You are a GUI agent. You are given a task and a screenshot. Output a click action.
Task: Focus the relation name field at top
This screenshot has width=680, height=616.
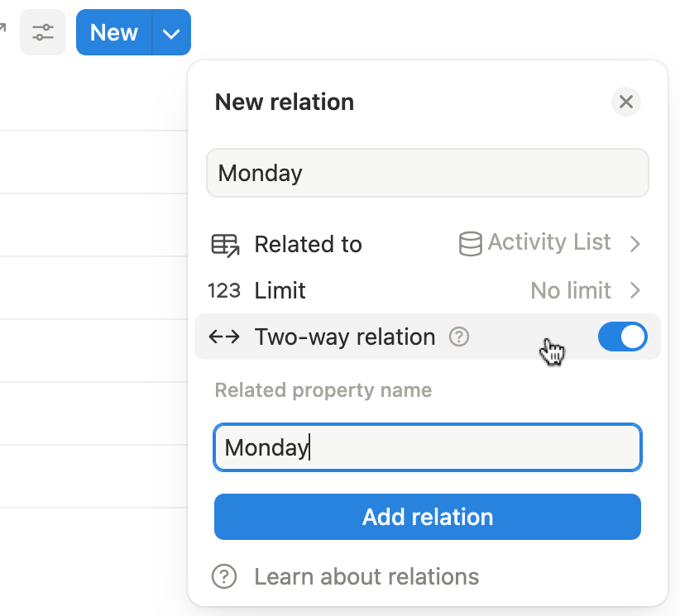(428, 173)
